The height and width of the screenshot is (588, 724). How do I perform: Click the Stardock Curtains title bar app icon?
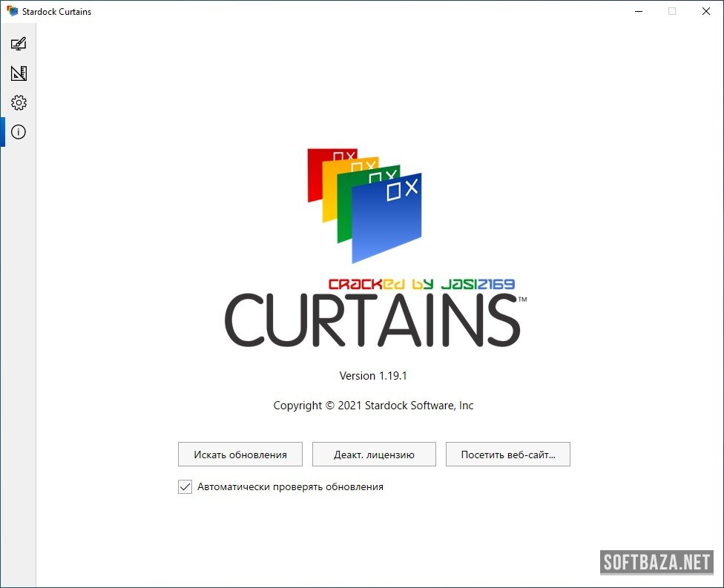12,11
